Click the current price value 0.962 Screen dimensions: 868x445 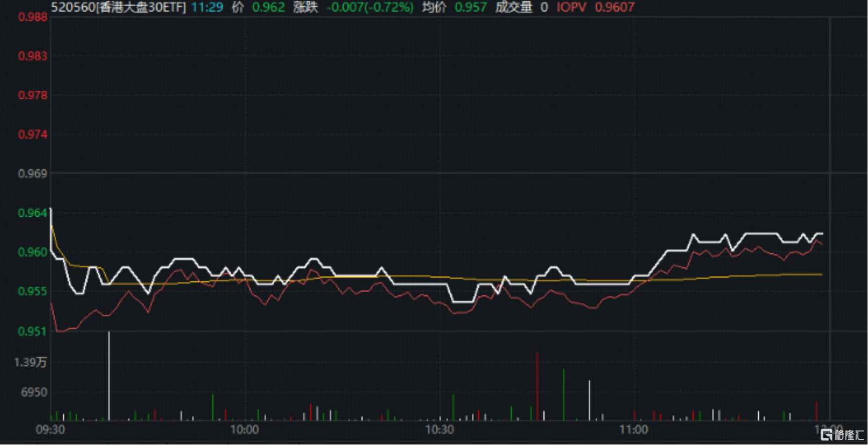tap(268, 8)
